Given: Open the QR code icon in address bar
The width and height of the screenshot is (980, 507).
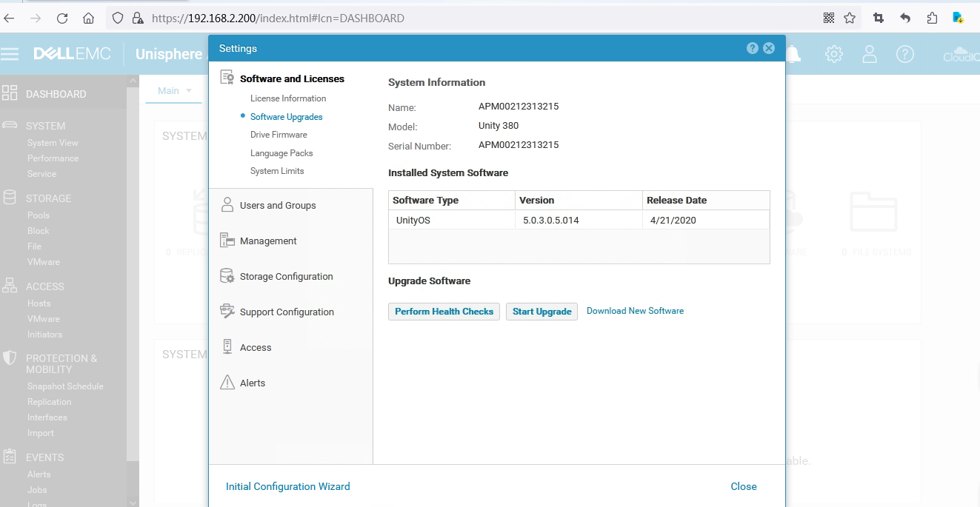Looking at the screenshot, I should tap(829, 19).
